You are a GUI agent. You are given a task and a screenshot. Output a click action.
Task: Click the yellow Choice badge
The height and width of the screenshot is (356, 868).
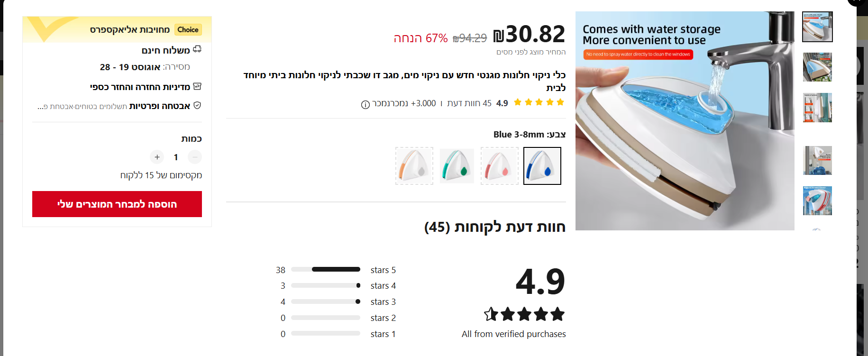coord(188,30)
